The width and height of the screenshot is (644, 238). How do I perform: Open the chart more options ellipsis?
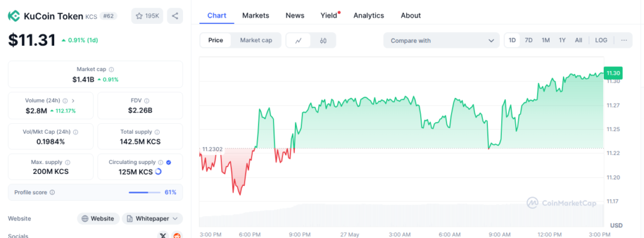tap(624, 40)
